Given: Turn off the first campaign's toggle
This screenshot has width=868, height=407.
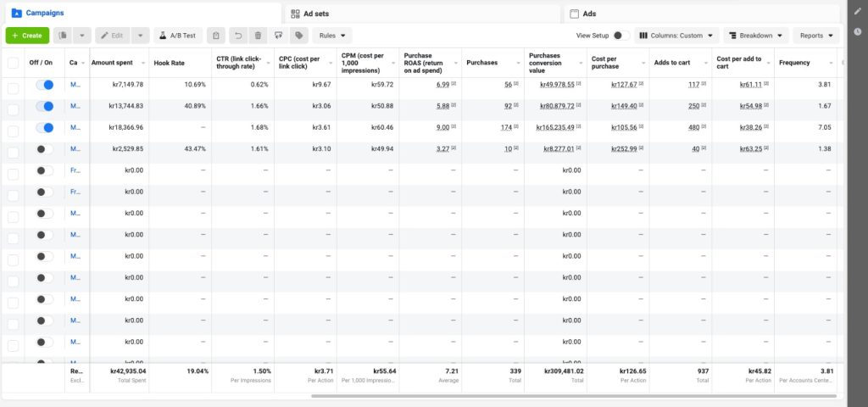Looking at the screenshot, I should click(45, 85).
